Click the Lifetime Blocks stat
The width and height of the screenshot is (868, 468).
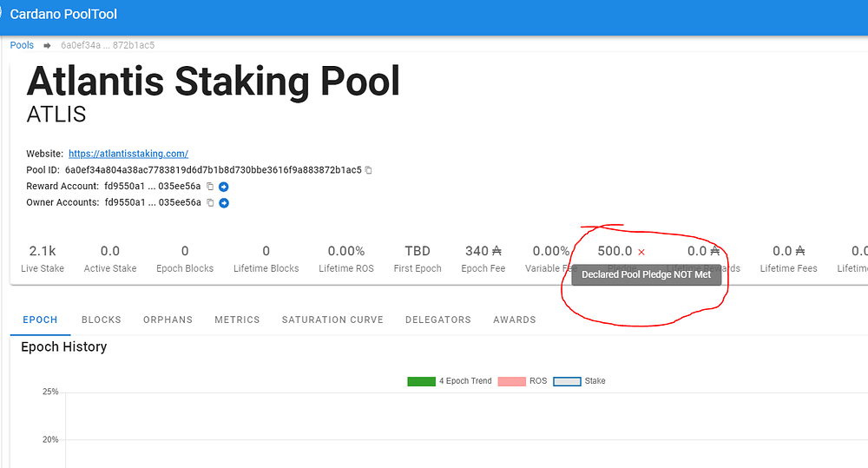coord(266,259)
